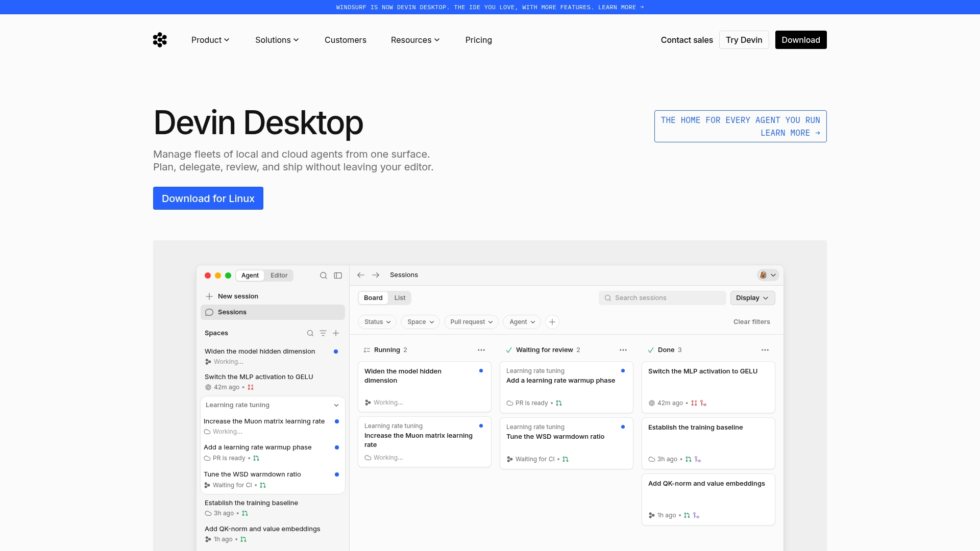Open the Product menu in navbar
Image resolution: width=980 pixels, height=551 pixels.
pyautogui.click(x=210, y=40)
